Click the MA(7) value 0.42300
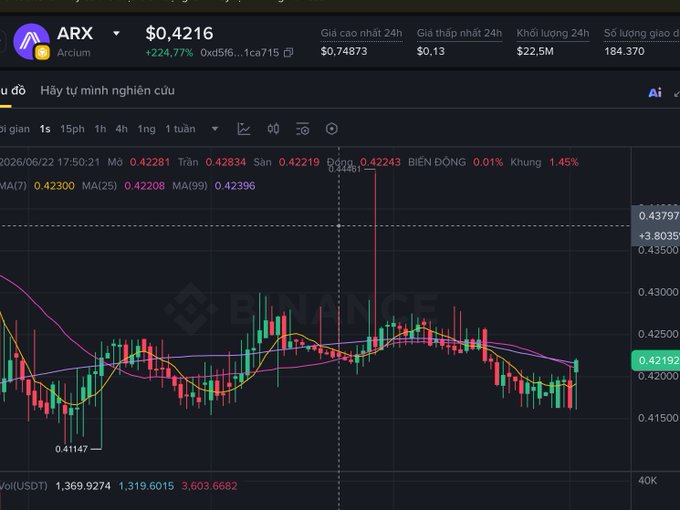This screenshot has width=680, height=510. coord(54,186)
